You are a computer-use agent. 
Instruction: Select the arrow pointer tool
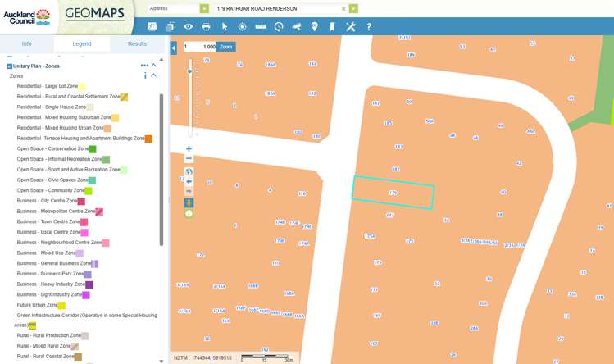point(225,26)
